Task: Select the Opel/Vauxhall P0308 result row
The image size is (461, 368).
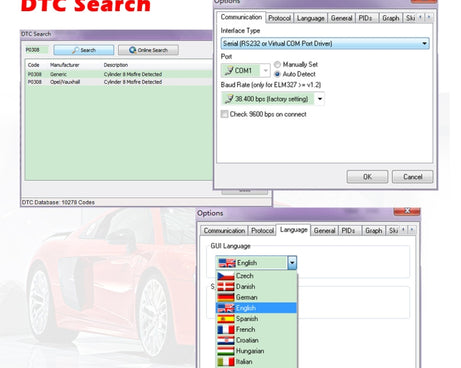Action: click(118, 82)
